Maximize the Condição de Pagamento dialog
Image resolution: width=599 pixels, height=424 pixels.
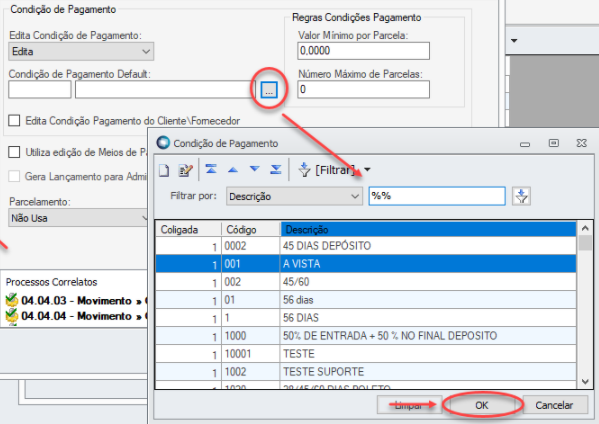554,143
